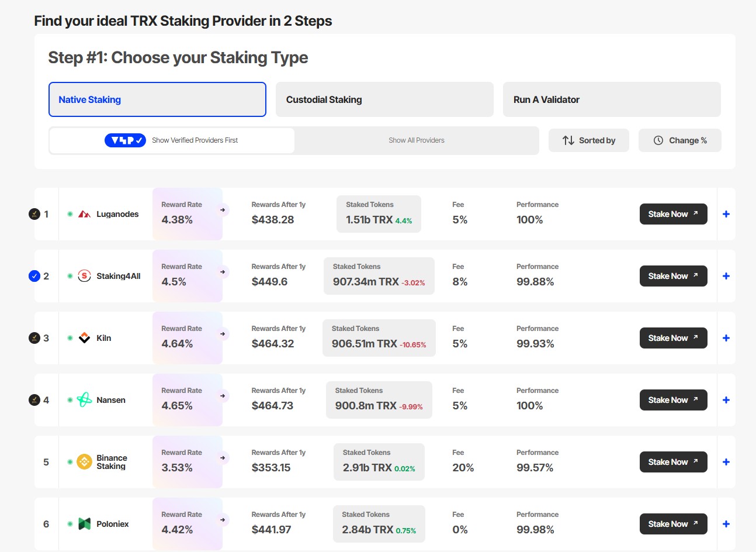
Task: Select the Run A Validator option
Action: pos(612,99)
